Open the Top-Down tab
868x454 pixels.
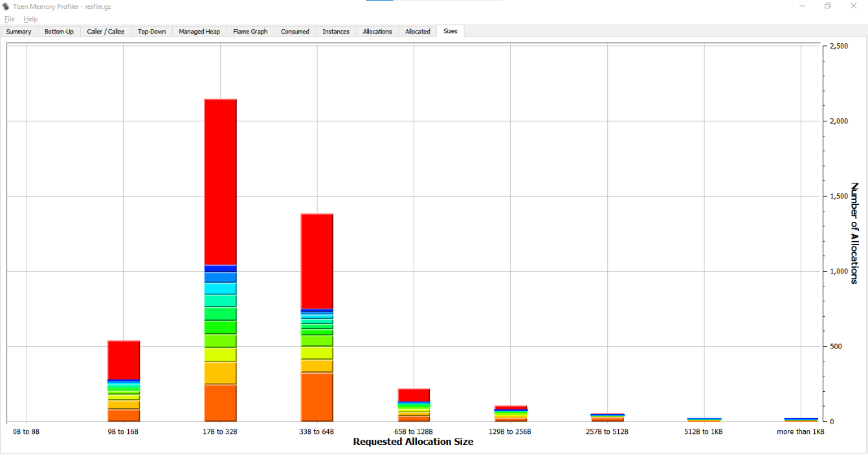click(x=151, y=31)
